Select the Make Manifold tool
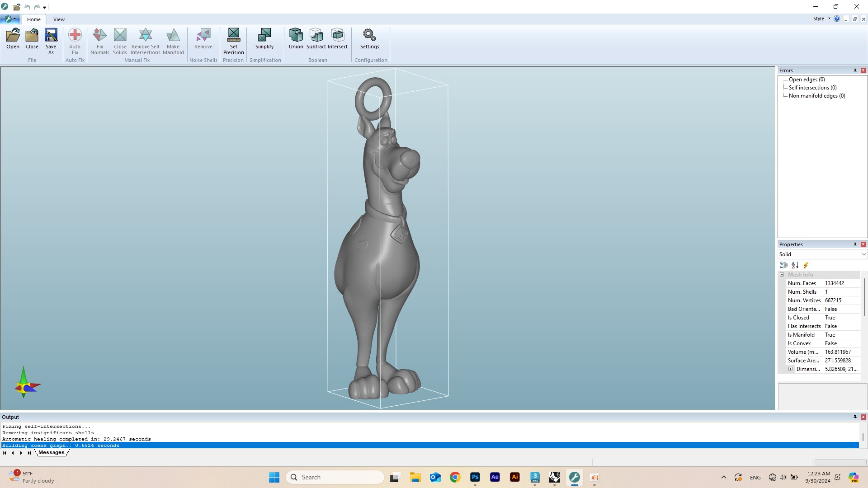This screenshot has height=488, width=868. 173,42
